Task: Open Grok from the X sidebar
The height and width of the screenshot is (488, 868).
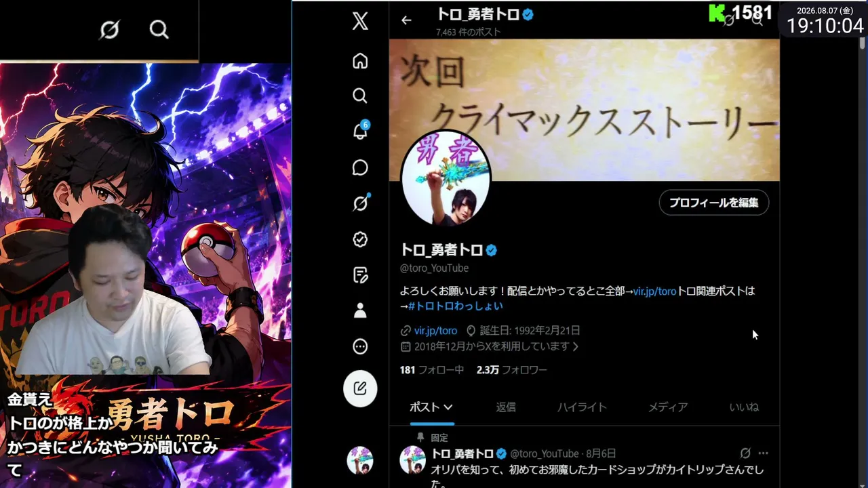Action: coord(360,203)
